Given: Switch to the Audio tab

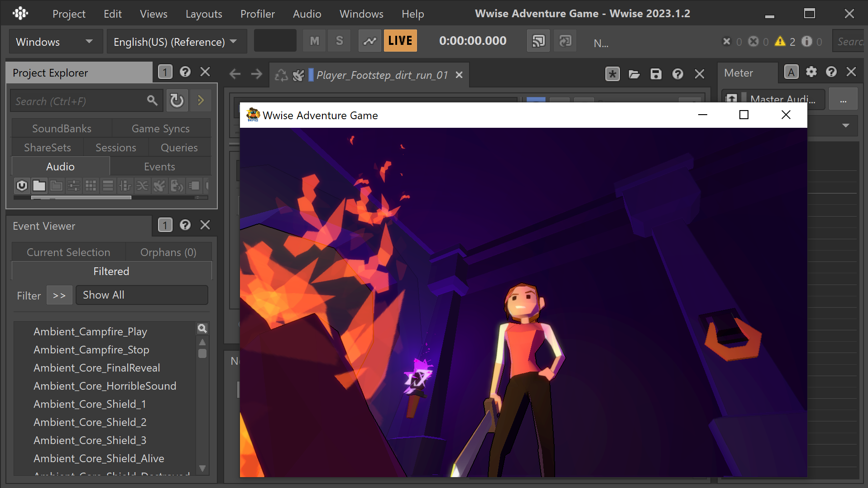Looking at the screenshot, I should pos(61,167).
